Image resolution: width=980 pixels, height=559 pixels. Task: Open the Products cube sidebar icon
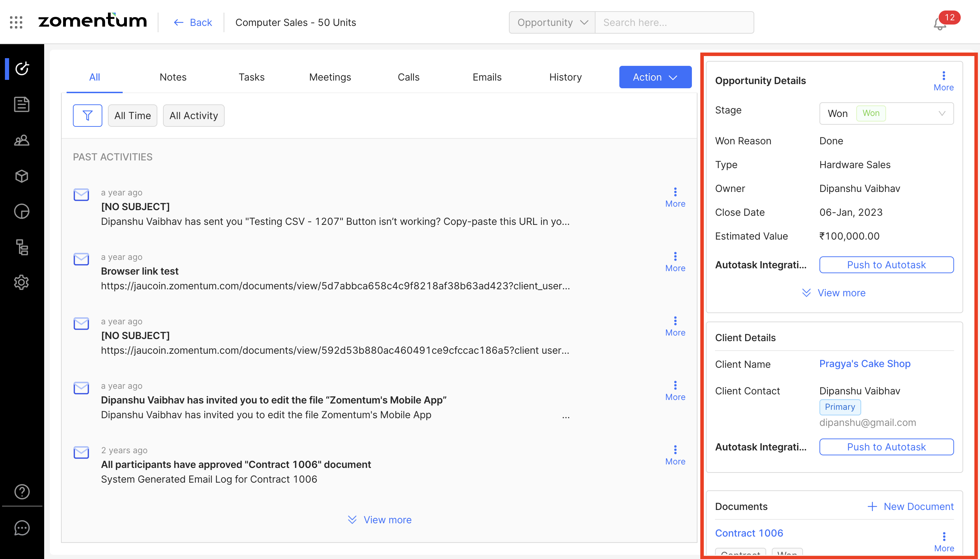21,176
